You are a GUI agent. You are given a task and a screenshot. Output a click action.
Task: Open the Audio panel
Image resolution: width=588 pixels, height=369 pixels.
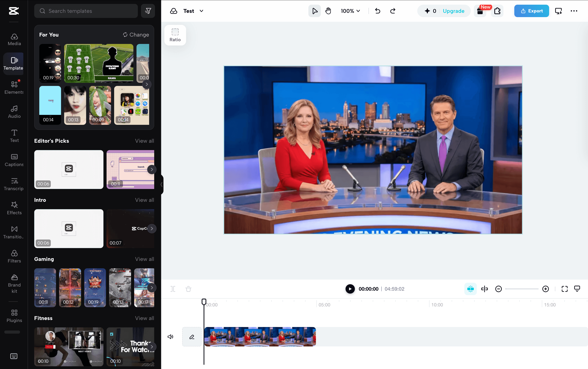click(14, 112)
